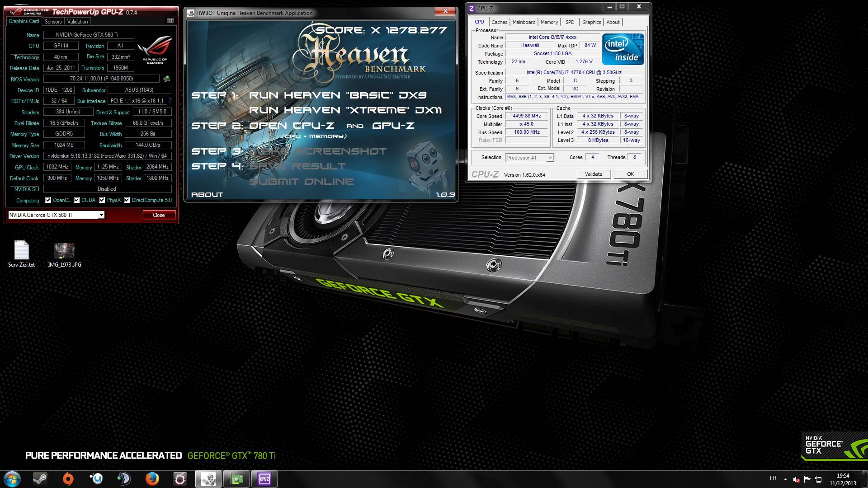This screenshot has width=868, height=488.
Task: Open the Mainboard tab in CPU-Z
Action: pos(524,22)
